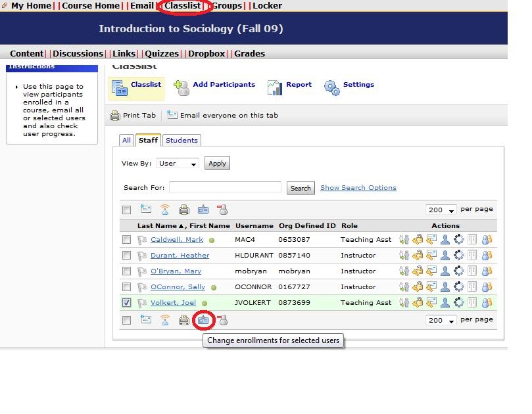This screenshot has width=532, height=414.
Task: Click the flag icon beside Durant, Heather
Action: tap(142, 256)
